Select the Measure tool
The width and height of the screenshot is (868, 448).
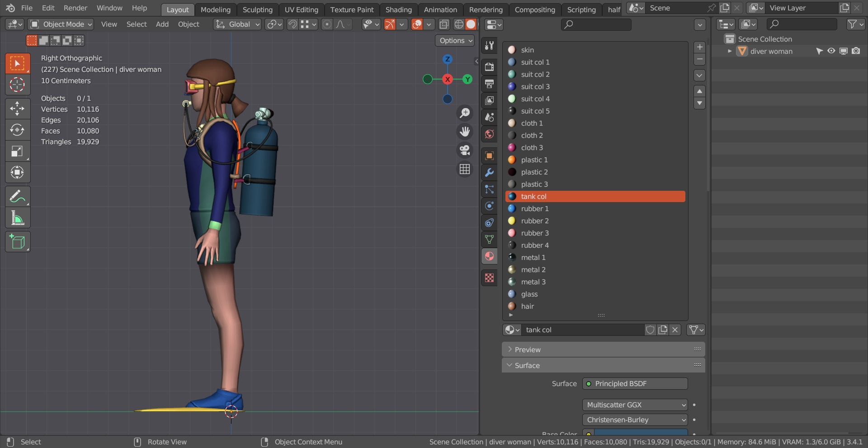point(18,218)
